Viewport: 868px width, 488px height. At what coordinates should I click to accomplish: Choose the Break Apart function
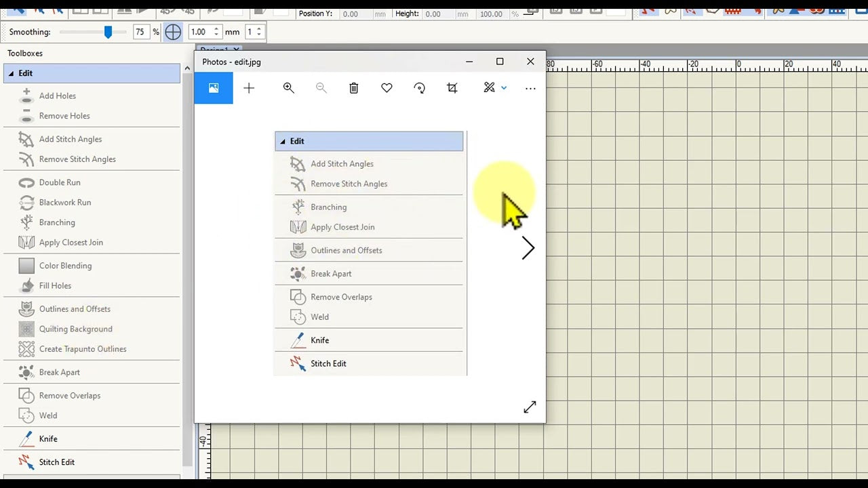pyautogui.click(x=59, y=371)
